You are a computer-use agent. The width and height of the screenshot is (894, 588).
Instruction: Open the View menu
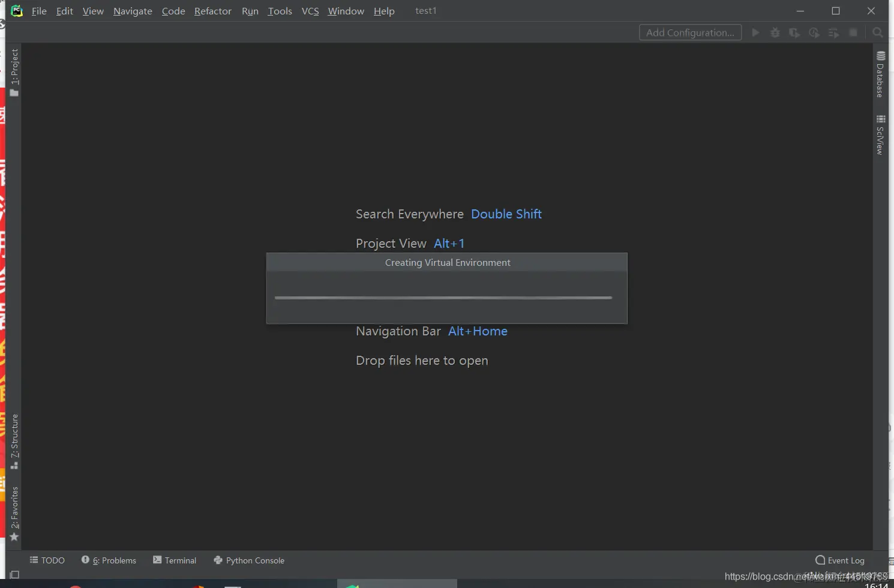[93, 11]
